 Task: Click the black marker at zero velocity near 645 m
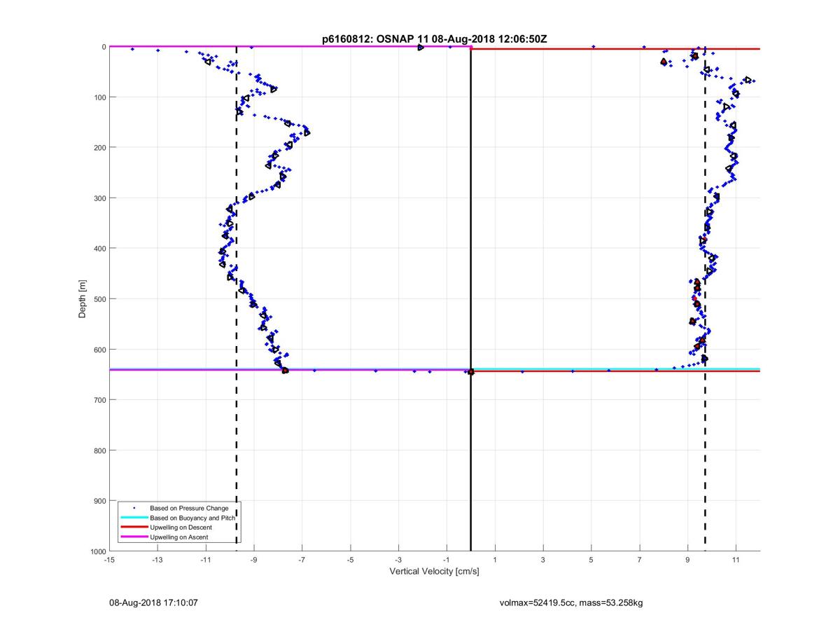(470, 372)
